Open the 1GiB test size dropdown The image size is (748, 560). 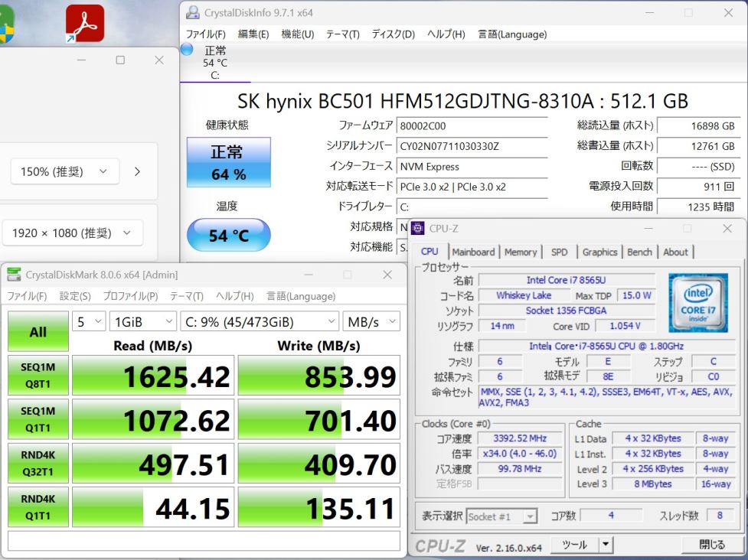pos(142,322)
